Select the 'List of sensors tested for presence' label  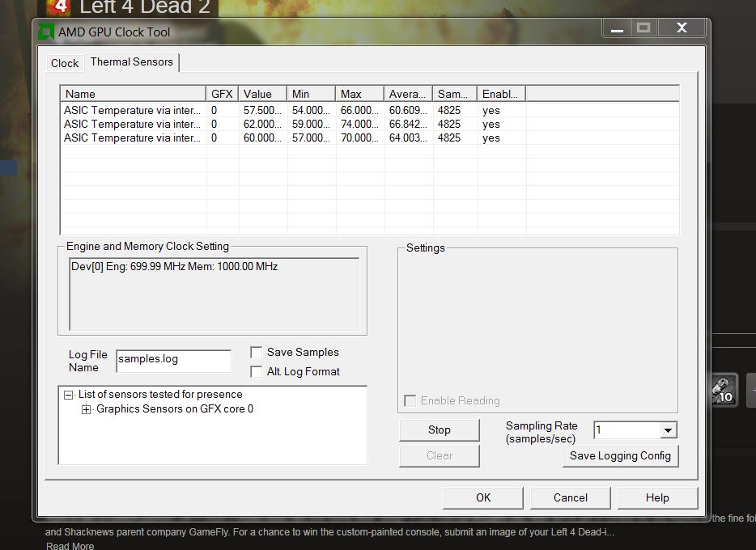click(x=160, y=395)
